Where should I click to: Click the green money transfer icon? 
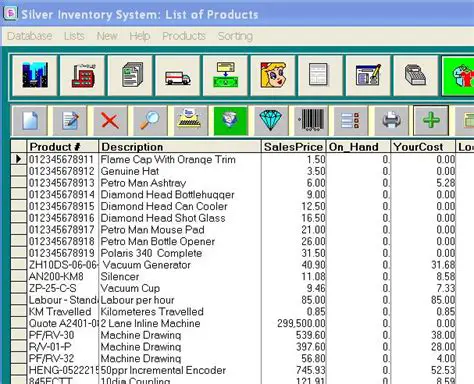coord(225,76)
